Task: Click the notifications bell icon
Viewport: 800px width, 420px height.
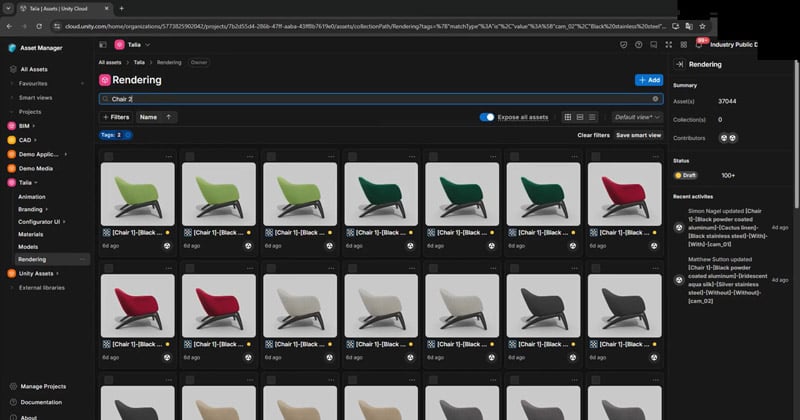Action: pyautogui.click(x=698, y=44)
